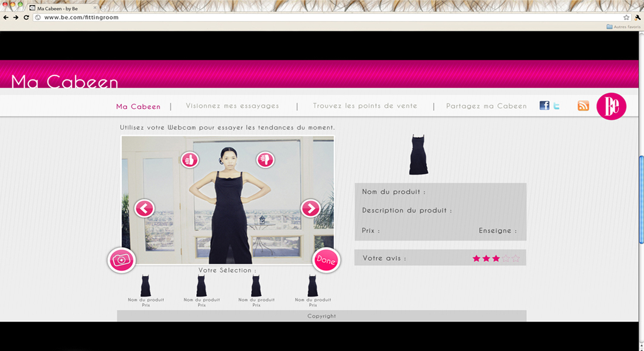Open the RSS feed icon
This screenshot has height=351, width=644.
583,105
